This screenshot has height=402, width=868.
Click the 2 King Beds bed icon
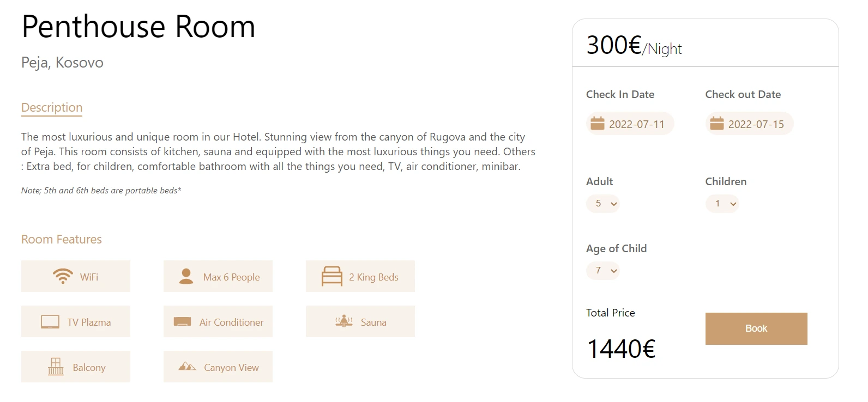click(331, 276)
